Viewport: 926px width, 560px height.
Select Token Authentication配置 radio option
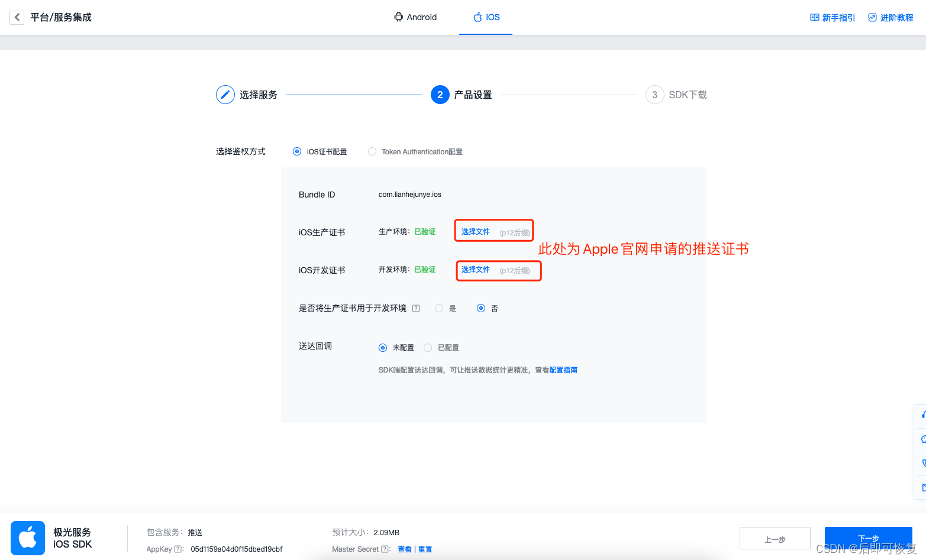click(372, 151)
